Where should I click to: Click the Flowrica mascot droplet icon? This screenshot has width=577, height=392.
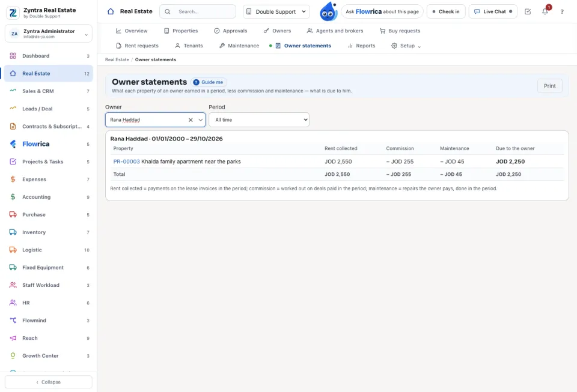[x=328, y=11]
